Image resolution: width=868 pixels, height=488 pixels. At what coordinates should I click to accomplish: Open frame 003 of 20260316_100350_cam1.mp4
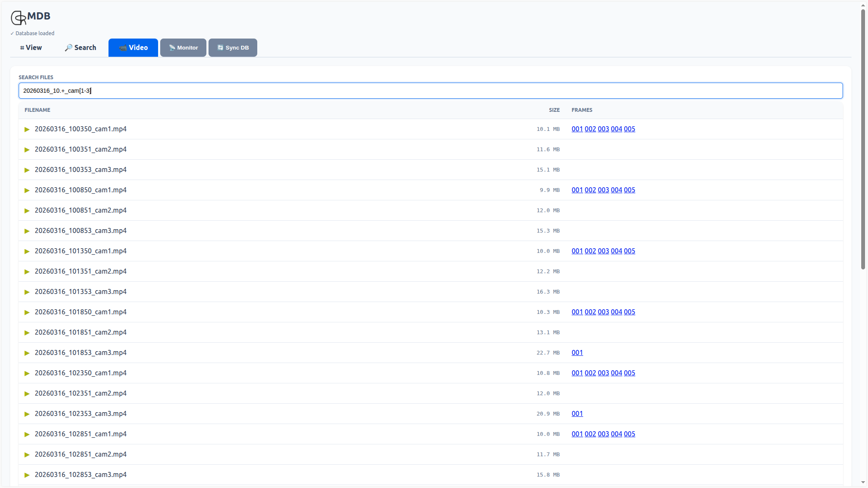[x=603, y=129]
